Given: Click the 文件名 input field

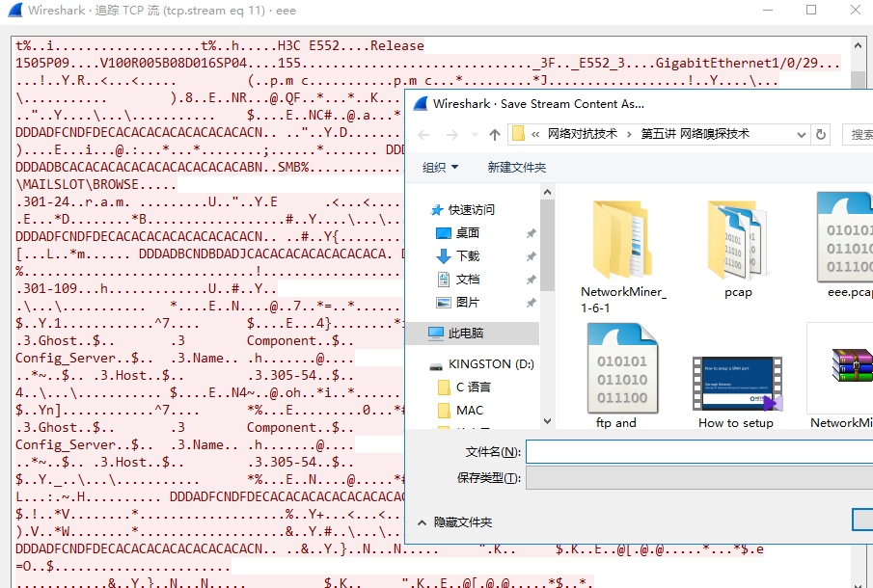Looking at the screenshot, I should tap(699, 452).
